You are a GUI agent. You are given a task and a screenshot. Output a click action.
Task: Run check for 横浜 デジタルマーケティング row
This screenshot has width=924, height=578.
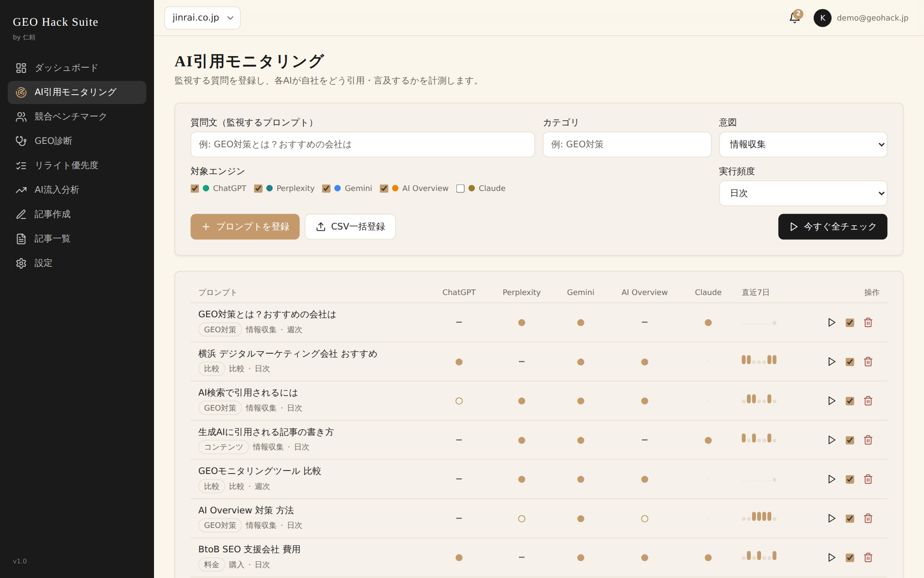[832, 362]
